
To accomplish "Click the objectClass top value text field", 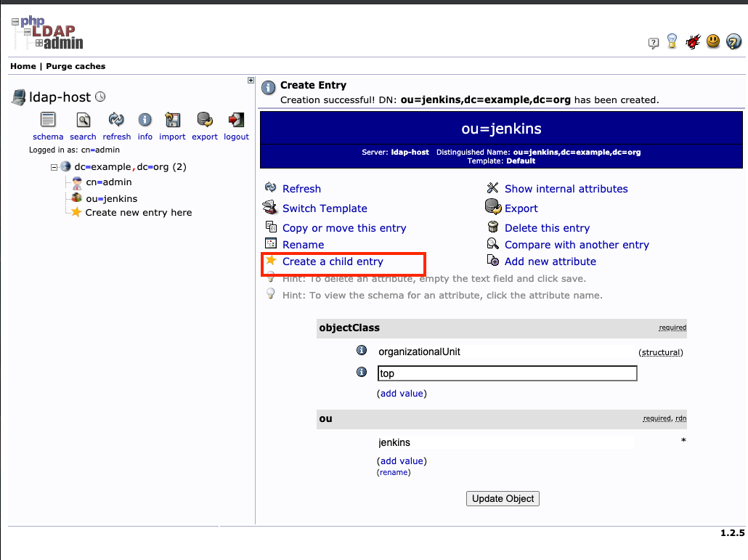I will tap(507, 373).
